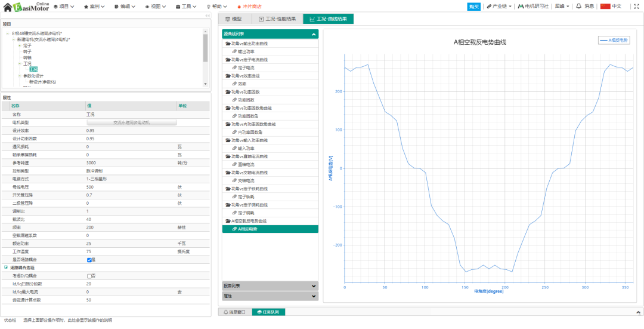Collapse the 工况 parent tree node
Screen dimensions: 644x329
[x=19, y=64]
